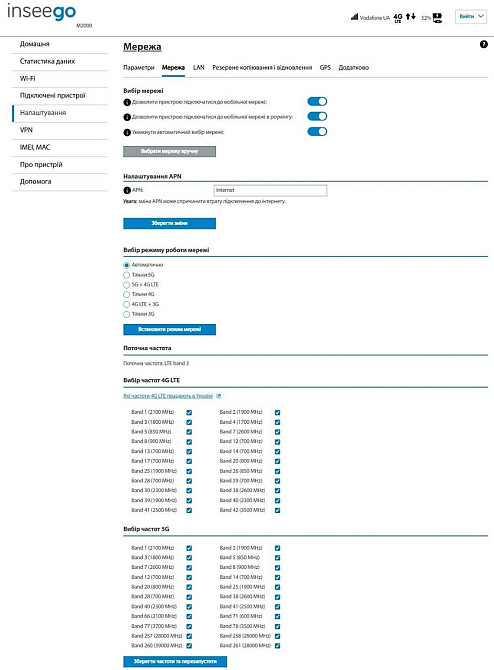Open the Додатково tab
Screen dimensions: 494x670
(353, 68)
